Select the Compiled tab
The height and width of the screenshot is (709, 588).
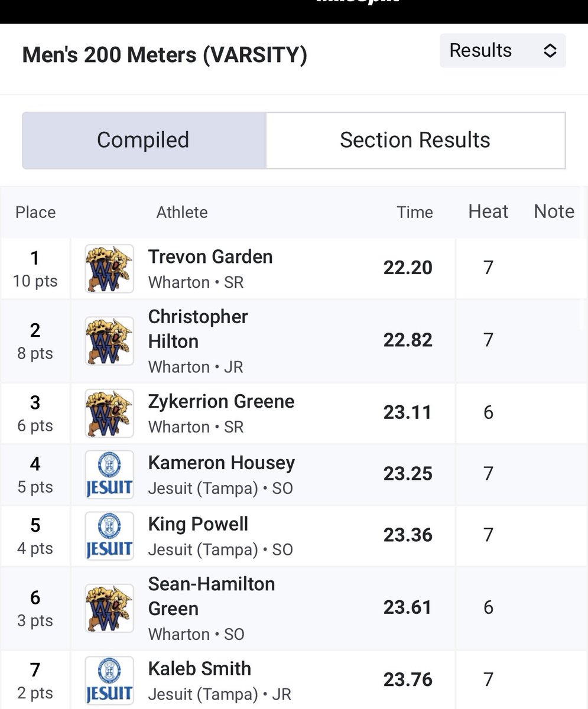click(144, 141)
